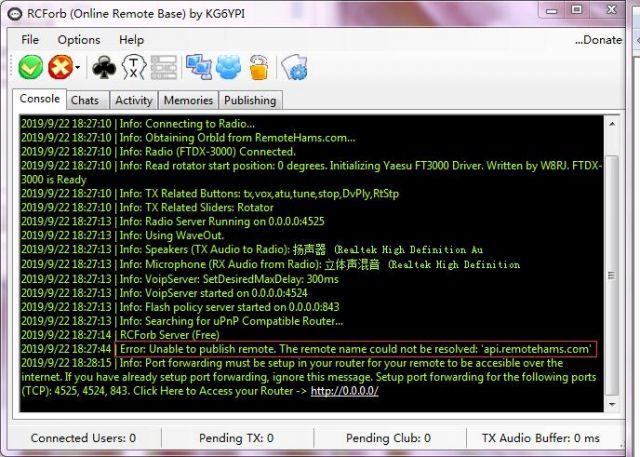Screen dimensions: 640x457
Task: Click the blue users group icon
Action: point(229,67)
